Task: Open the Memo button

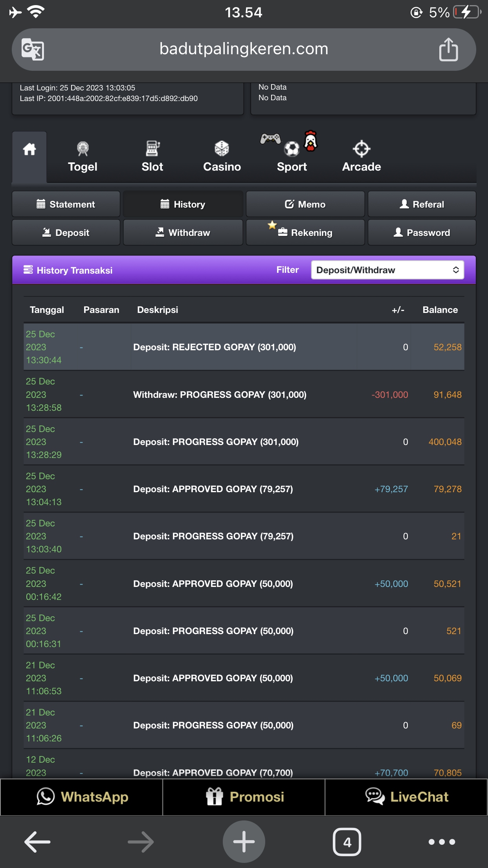Action: [x=305, y=204]
